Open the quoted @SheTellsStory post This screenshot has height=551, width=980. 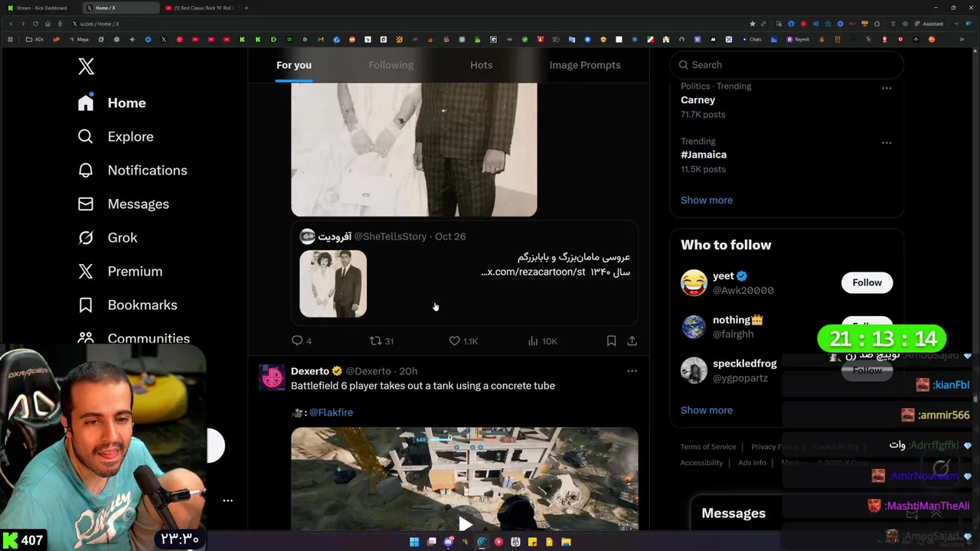point(464,273)
